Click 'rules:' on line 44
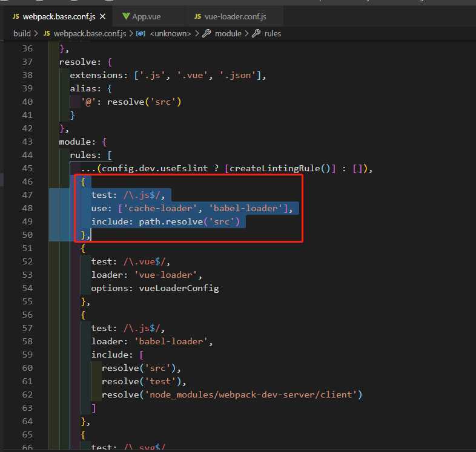476x452 pixels. [x=85, y=155]
